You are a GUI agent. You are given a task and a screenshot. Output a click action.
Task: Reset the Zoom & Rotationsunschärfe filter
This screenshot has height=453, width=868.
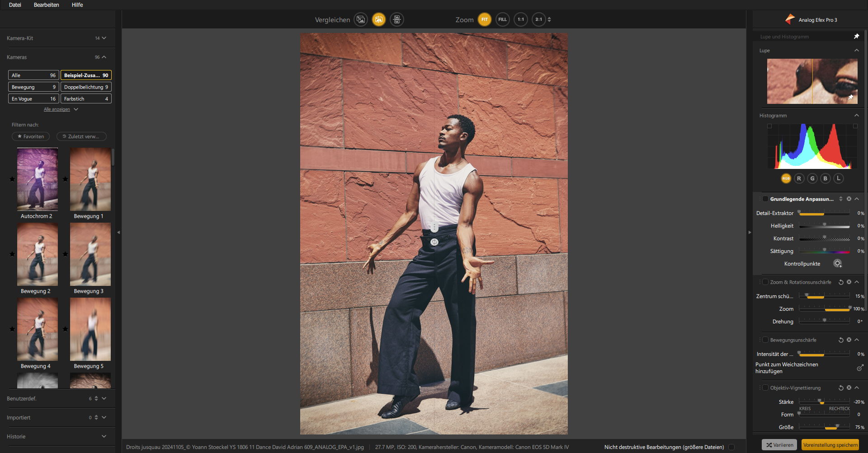[x=841, y=282]
